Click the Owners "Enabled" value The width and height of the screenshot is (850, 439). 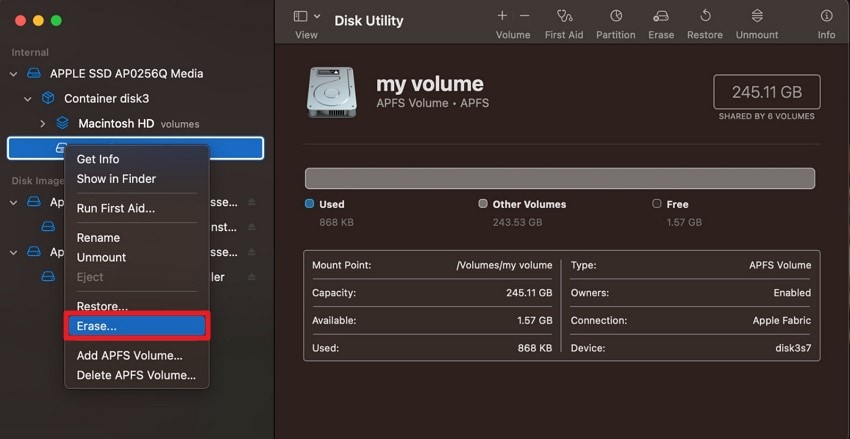point(792,293)
